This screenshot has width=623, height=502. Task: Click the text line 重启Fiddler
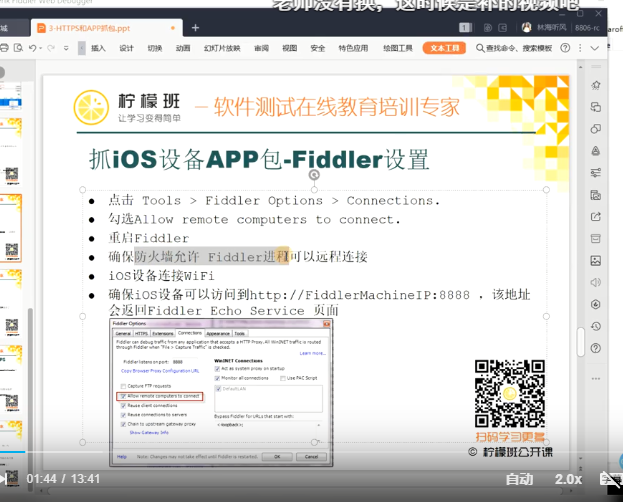[x=149, y=238]
